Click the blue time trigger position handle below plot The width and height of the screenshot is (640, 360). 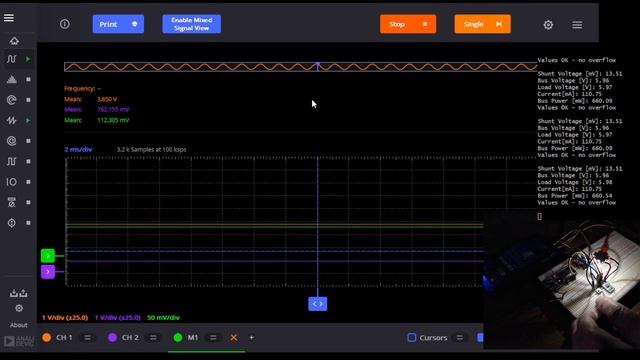point(318,304)
